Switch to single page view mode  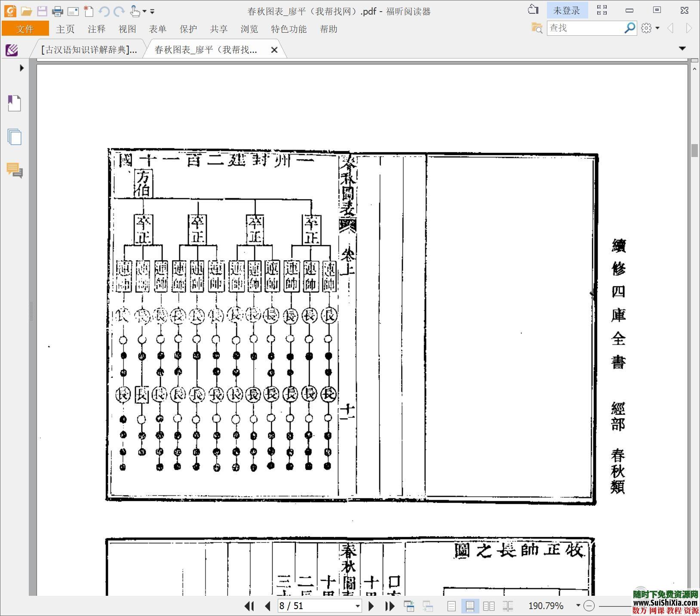pyautogui.click(x=451, y=606)
